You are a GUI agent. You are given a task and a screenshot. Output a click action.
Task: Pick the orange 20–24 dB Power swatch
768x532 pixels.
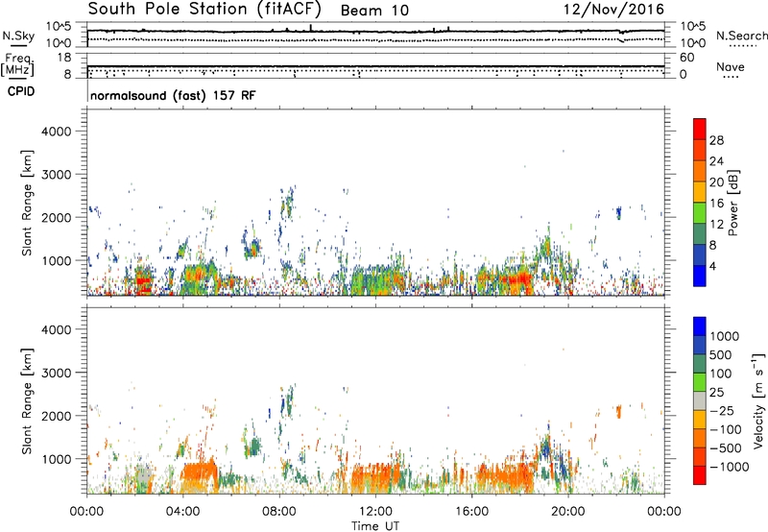click(700, 171)
